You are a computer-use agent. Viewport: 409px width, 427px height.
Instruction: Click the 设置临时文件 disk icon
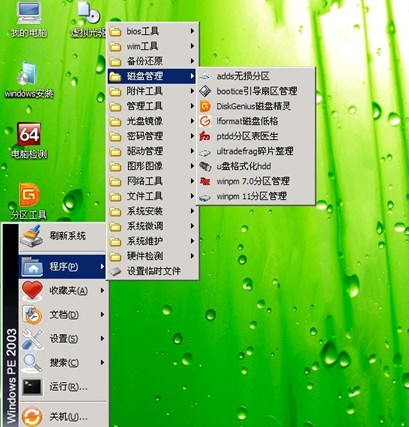click(x=115, y=271)
